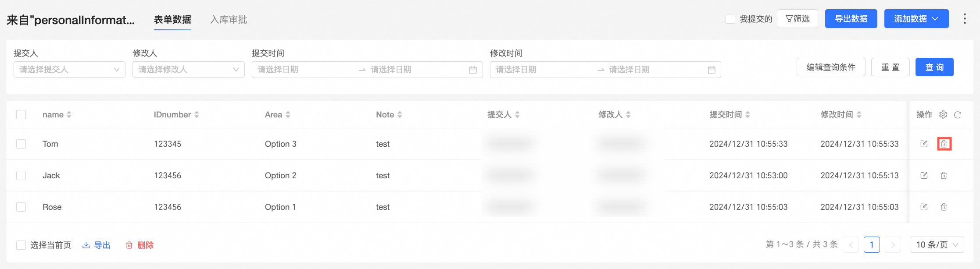The image size is (980, 269).
Task: Check the Tom row checkbox
Action: pos(21,144)
